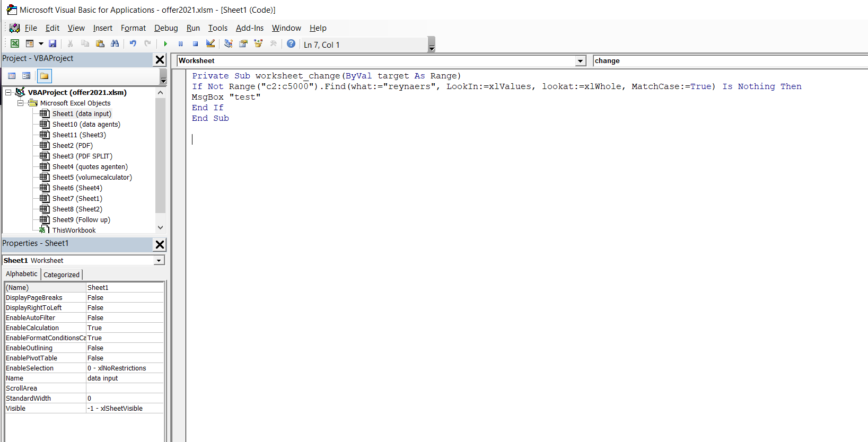Screen dimensions: 868x442
Task: Close the Properties - Sheet1 panel
Action: [x=160, y=244]
